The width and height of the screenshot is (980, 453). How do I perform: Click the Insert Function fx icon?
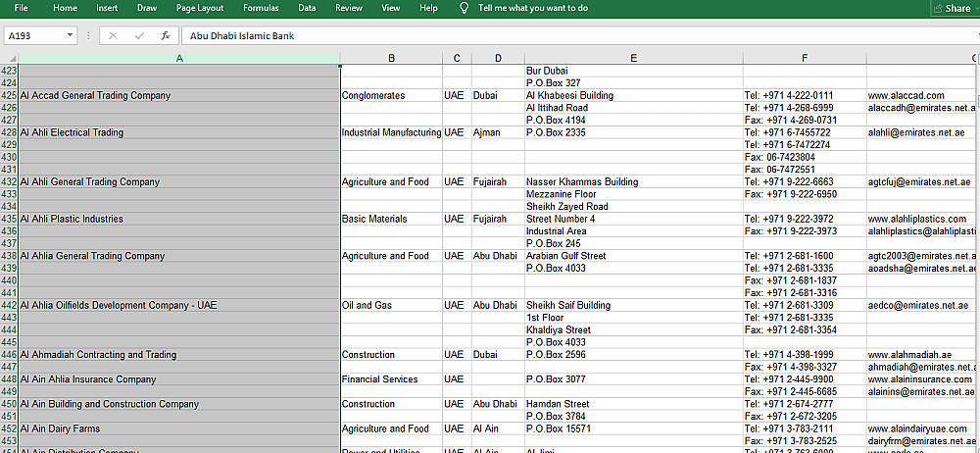(x=166, y=35)
